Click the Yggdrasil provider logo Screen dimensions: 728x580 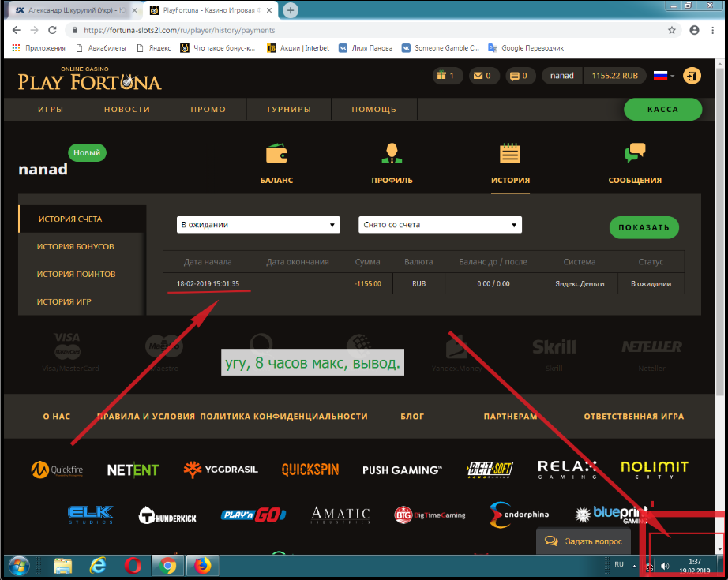tap(220, 470)
